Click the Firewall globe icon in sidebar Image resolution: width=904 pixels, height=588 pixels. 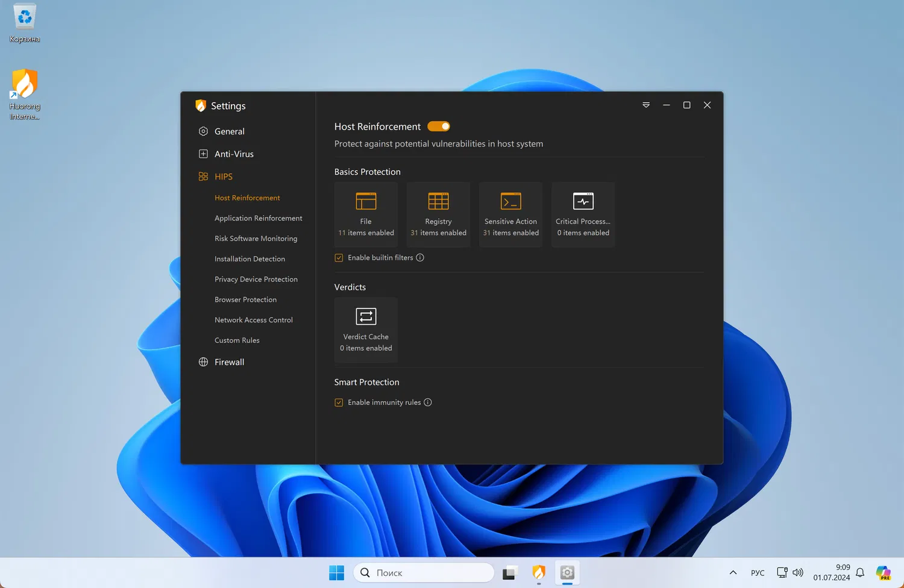pyautogui.click(x=203, y=362)
